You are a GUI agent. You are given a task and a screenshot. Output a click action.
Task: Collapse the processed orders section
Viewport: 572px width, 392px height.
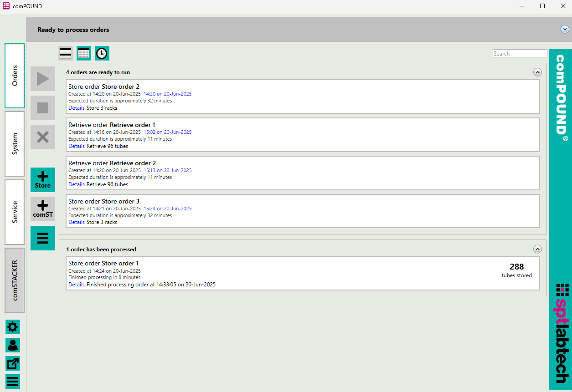(x=537, y=249)
